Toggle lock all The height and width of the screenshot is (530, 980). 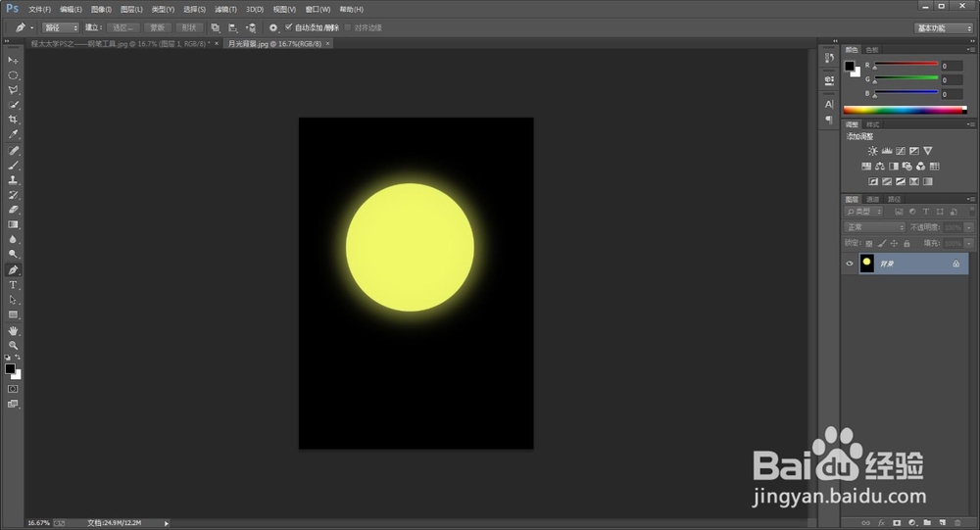tap(906, 243)
